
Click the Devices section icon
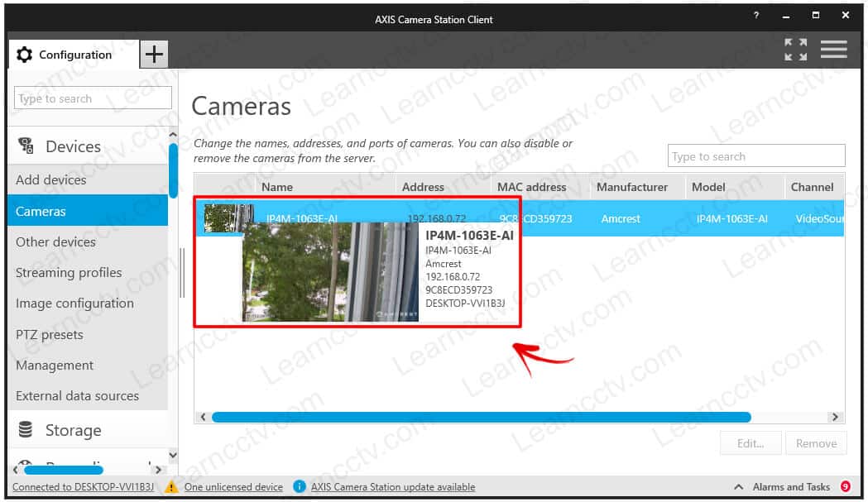point(26,146)
